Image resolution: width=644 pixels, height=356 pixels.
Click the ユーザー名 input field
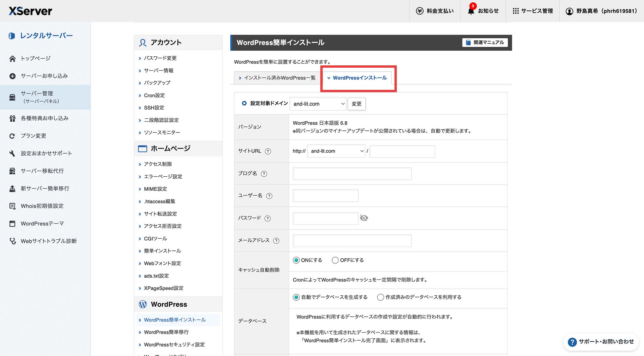click(325, 196)
